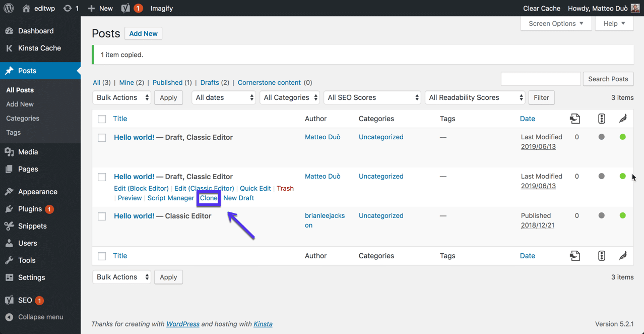Select the checkbox of the first draft post
The height and width of the screenshot is (334, 644).
tap(102, 137)
